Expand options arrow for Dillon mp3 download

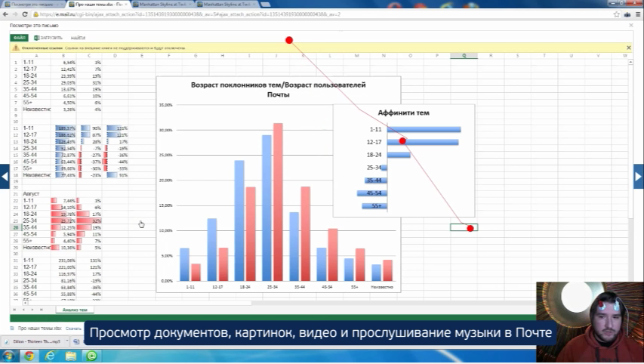tap(66, 341)
